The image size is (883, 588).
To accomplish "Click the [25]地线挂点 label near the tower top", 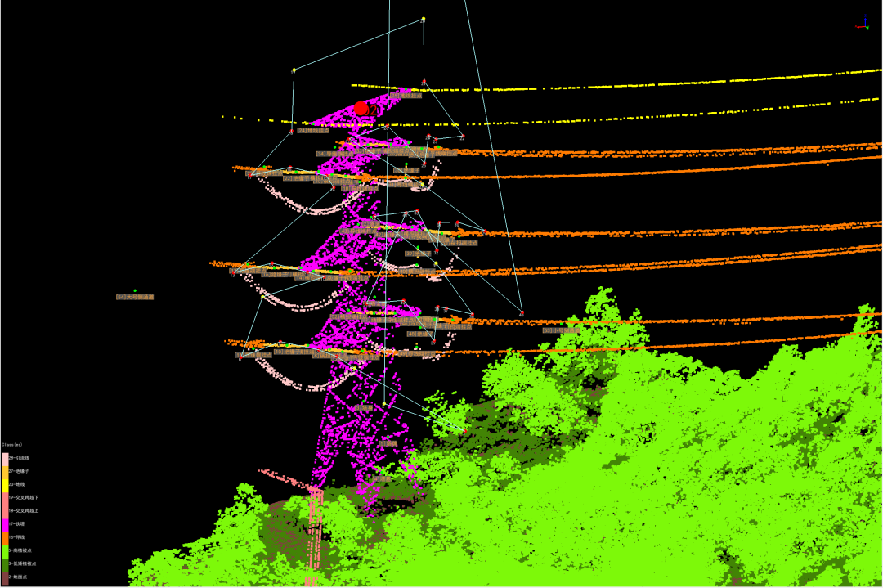I will (x=406, y=96).
